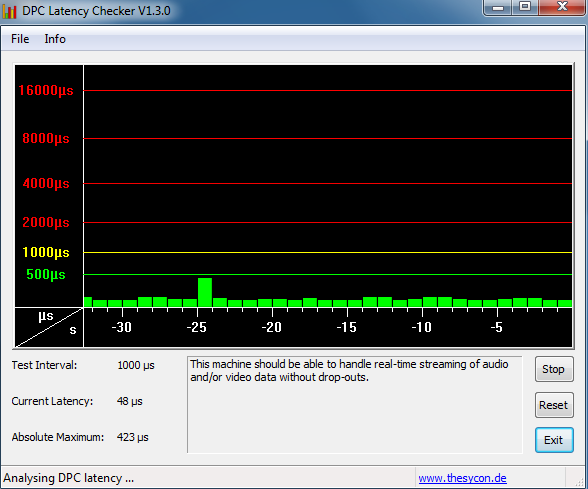
Task: Click the green 500µs threshold label
Action: [x=46, y=274]
